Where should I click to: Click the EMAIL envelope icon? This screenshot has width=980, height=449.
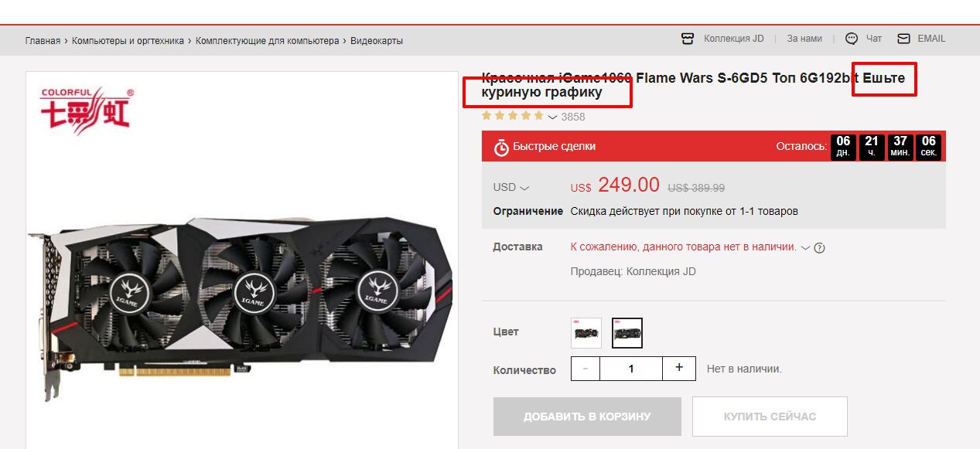pos(903,39)
